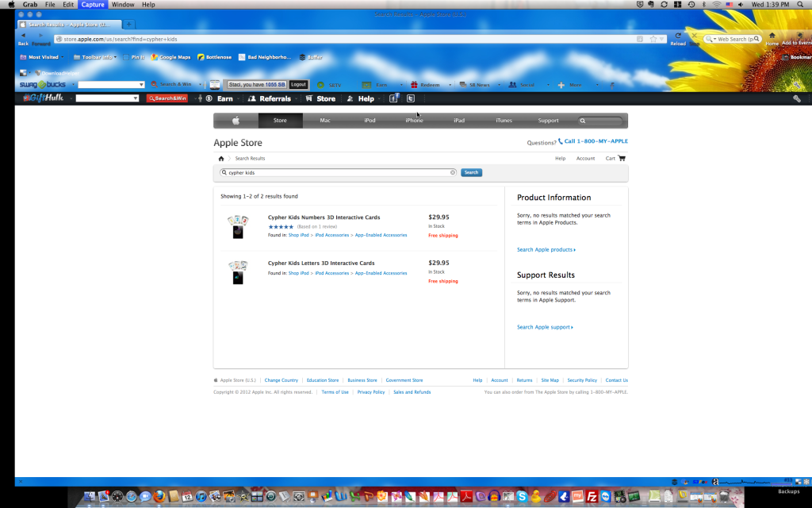
Task: Click the Apple navigation bar search box
Action: 600,121
